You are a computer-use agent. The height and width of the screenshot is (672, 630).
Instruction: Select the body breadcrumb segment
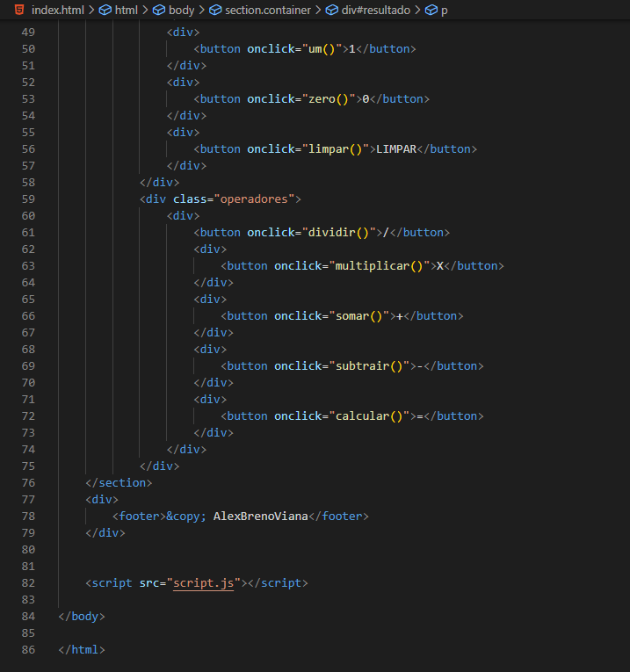coord(181,10)
